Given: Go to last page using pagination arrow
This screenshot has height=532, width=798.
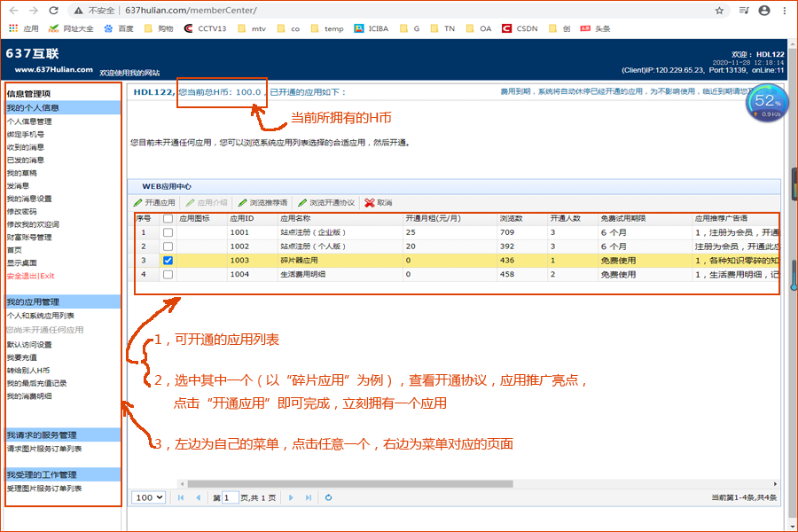Looking at the screenshot, I should [x=309, y=497].
